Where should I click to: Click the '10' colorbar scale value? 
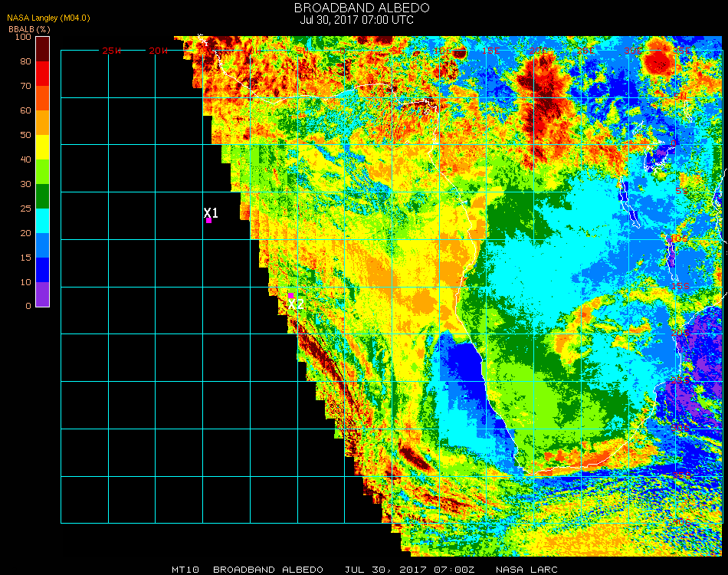25,282
